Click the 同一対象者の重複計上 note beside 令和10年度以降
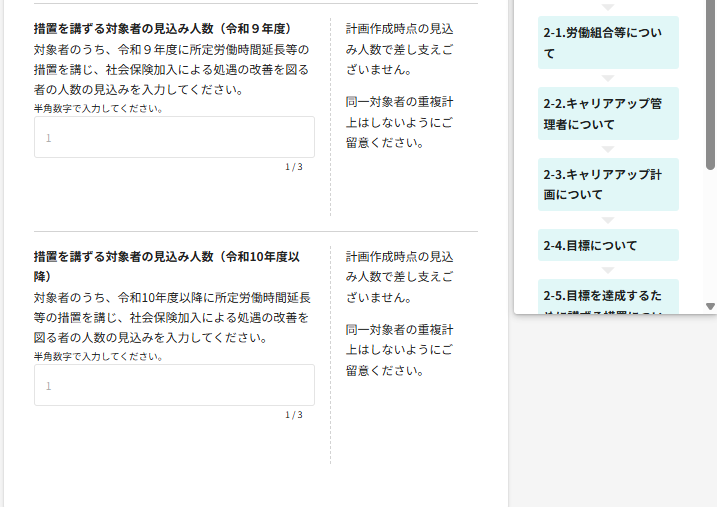Screen dimensions: 717x507 pyautogui.click(x=400, y=350)
